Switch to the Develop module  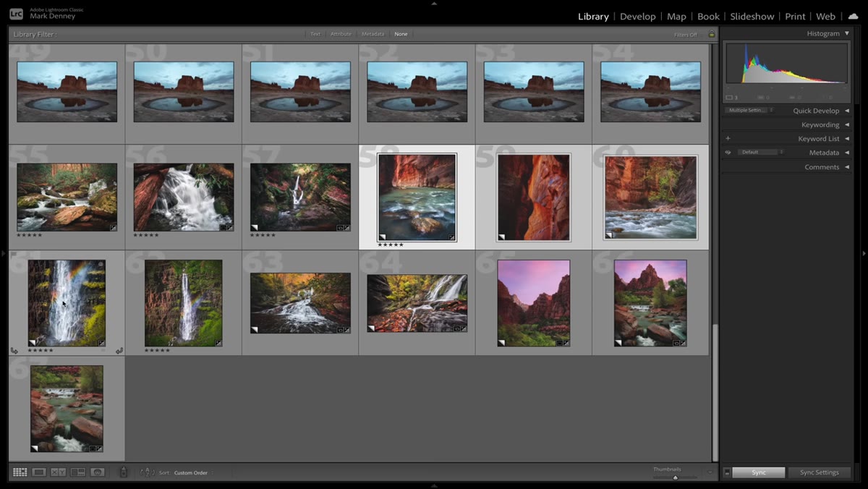(x=637, y=16)
